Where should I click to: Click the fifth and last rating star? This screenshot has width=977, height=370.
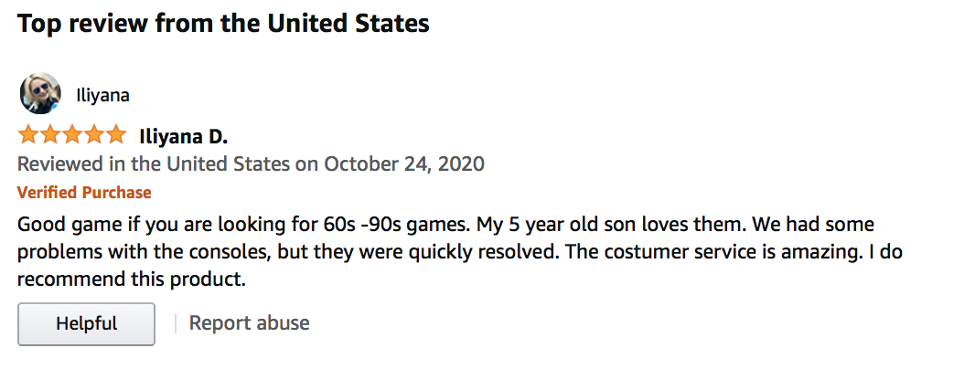click(115, 135)
